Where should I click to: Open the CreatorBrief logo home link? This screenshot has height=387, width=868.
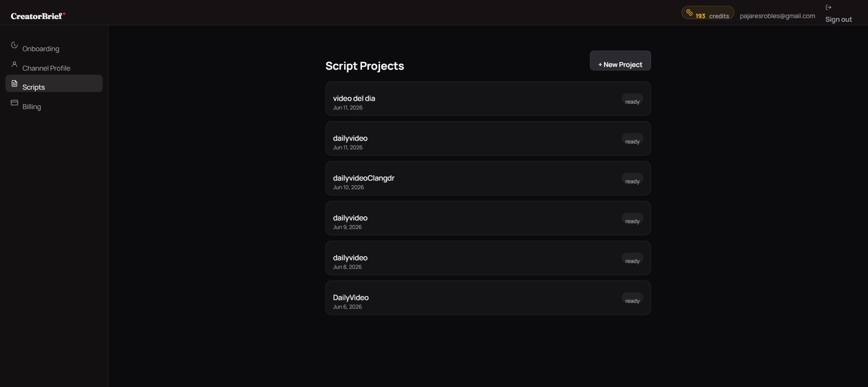click(38, 16)
